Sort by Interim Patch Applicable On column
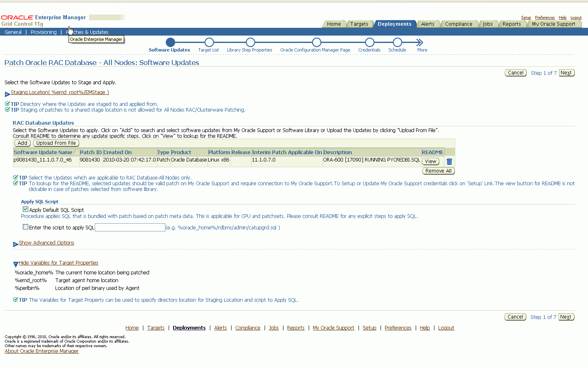This screenshot has width=588, height=368. pos(287,152)
